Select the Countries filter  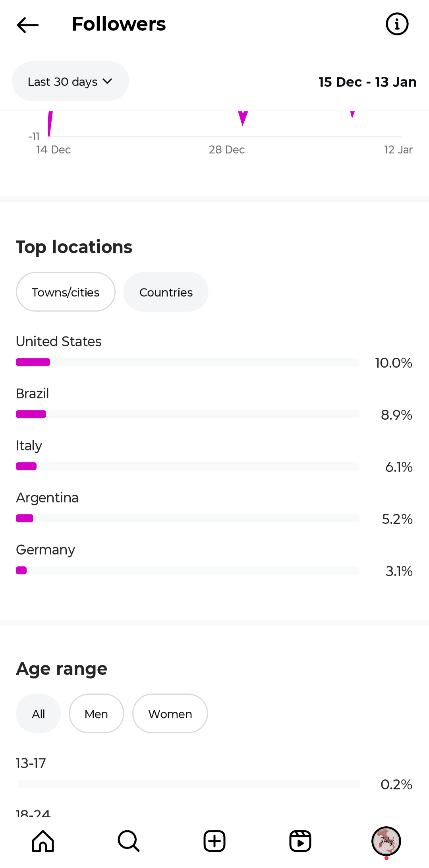166,292
